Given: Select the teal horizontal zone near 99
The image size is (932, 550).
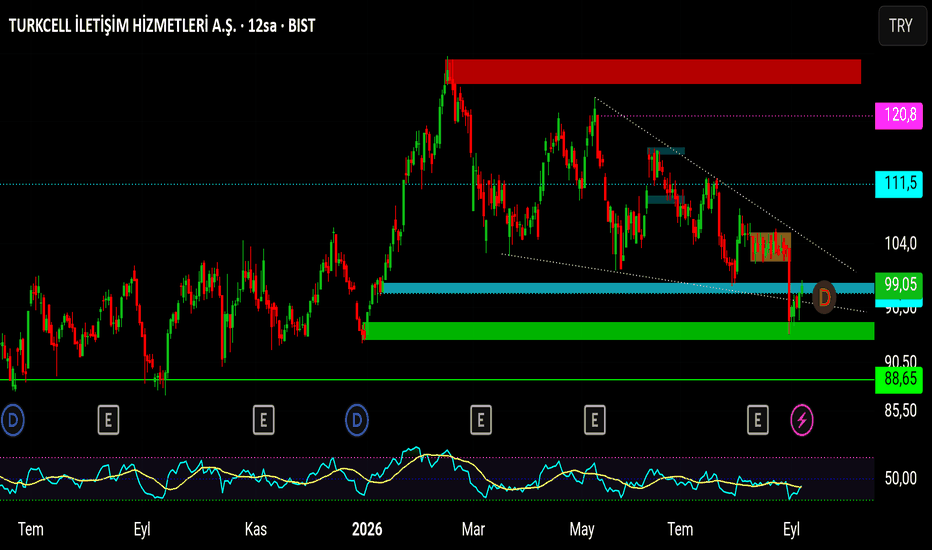Looking at the screenshot, I should click(x=628, y=288).
